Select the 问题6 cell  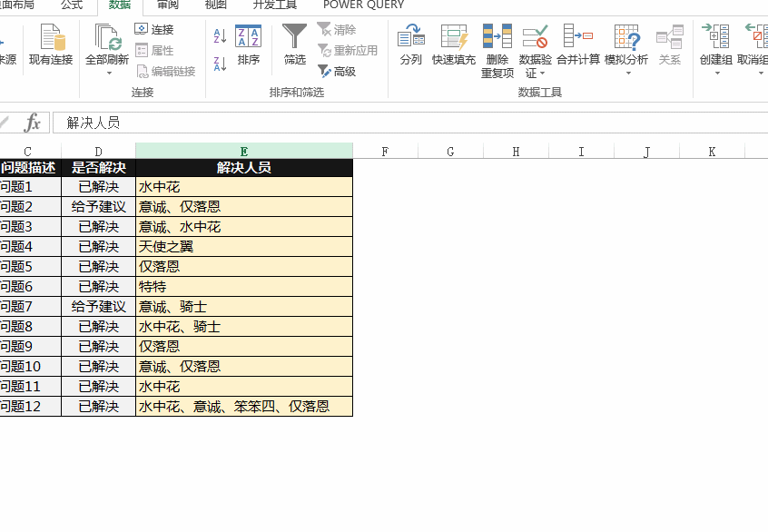(x=30, y=287)
